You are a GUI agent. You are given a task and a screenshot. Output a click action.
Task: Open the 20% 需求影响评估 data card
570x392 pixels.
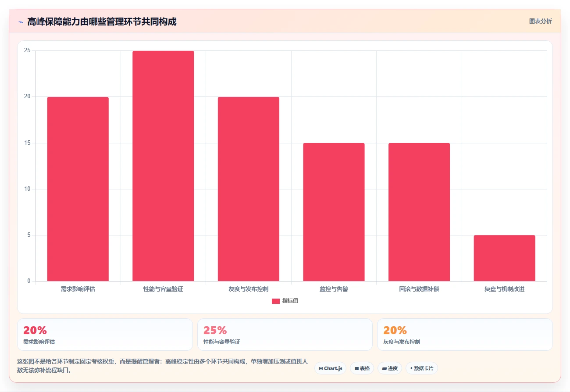pos(105,335)
